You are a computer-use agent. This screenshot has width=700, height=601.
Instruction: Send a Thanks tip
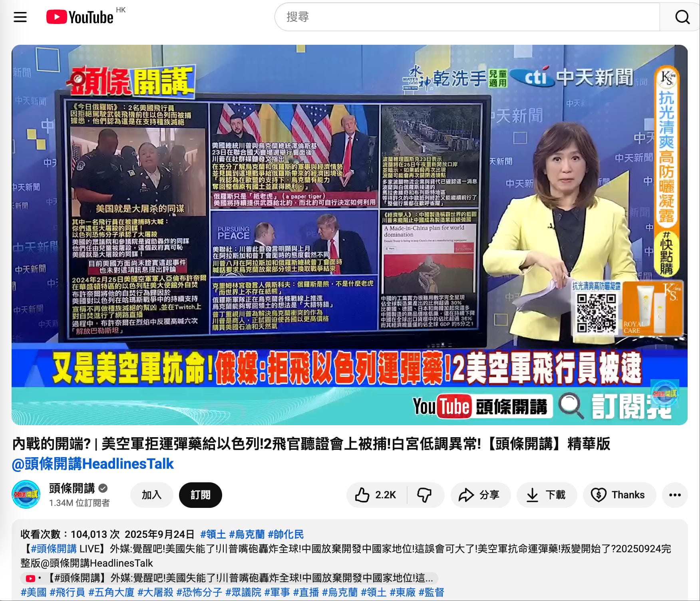coord(619,495)
